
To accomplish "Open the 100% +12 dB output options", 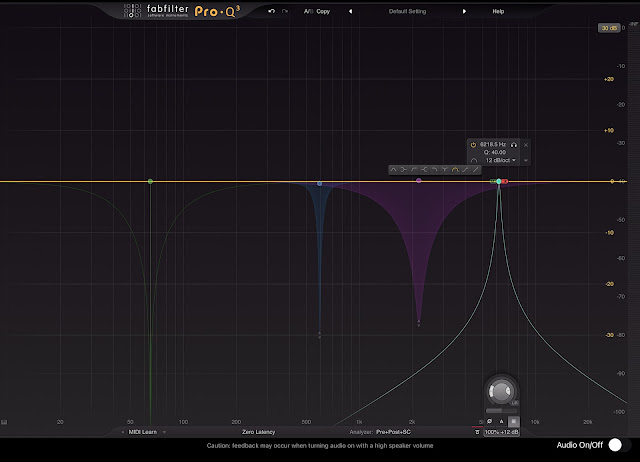I will pyautogui.click(x=502, y=432).
